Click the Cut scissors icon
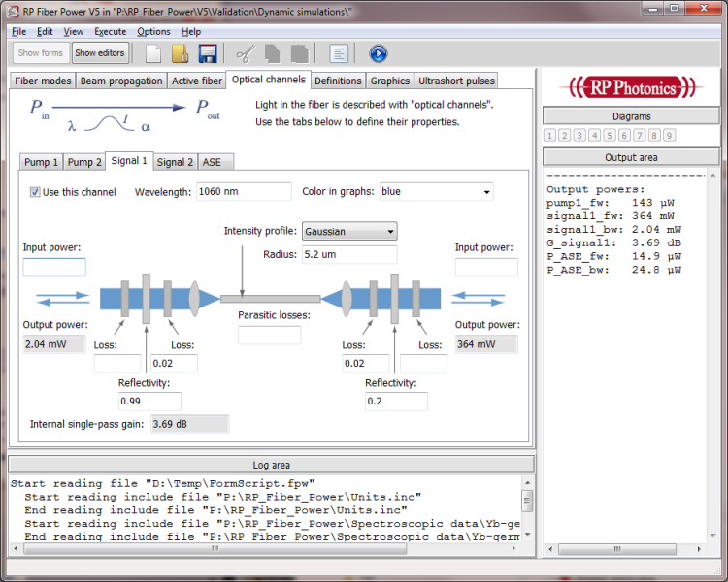728x582 pixels. 246,53
